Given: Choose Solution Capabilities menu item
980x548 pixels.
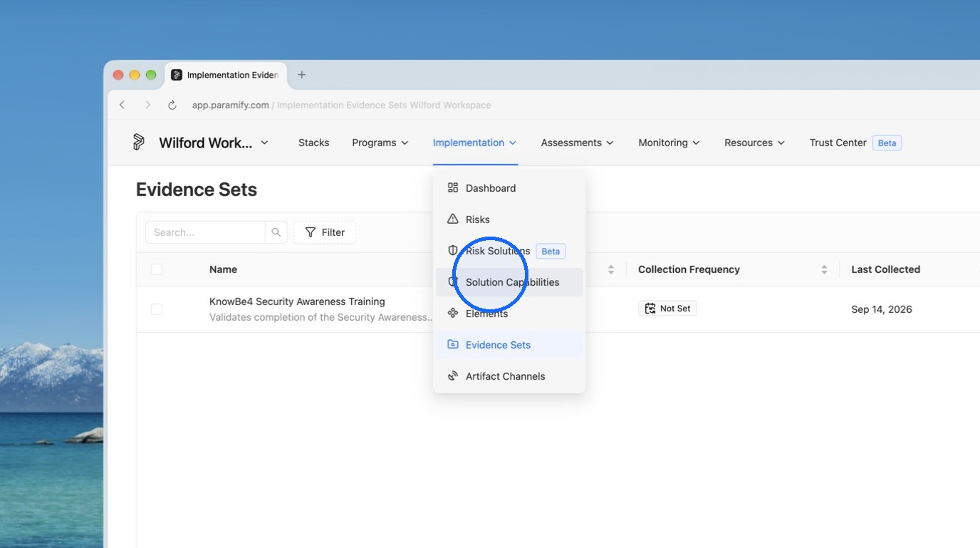Looking at the screenshot, I should [x=509, y=282].
